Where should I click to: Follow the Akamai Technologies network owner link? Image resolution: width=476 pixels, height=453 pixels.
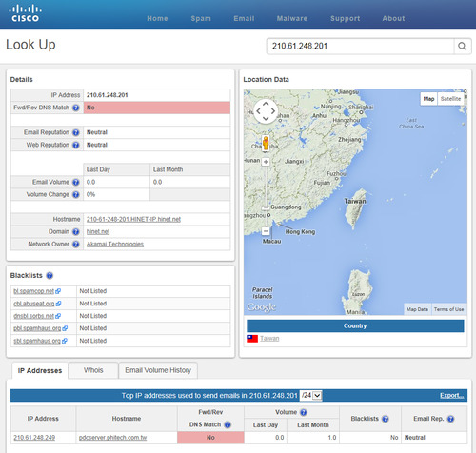click(x=115, y=244)
